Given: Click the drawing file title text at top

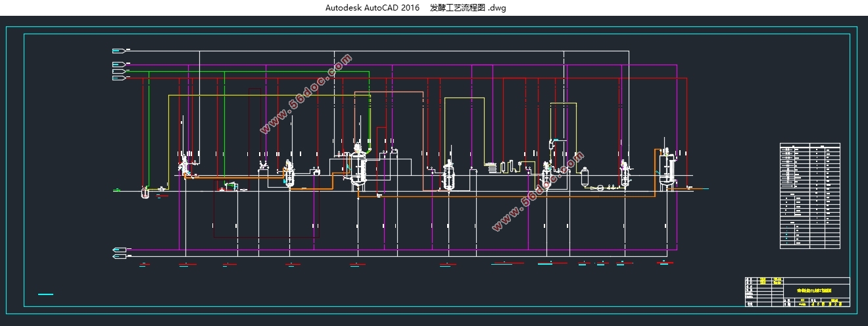Looking at the screenshot, I should pyautogui.click(x=416, y=8).
